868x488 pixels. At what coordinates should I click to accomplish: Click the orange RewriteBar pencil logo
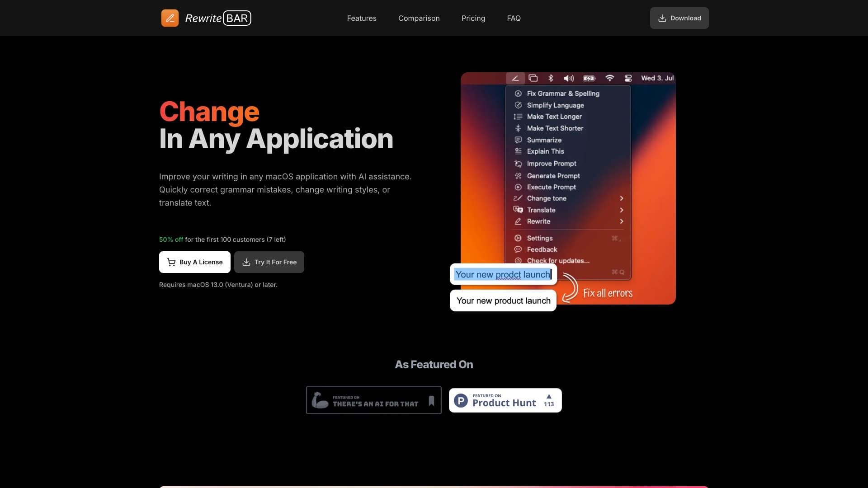click(170, 18)
